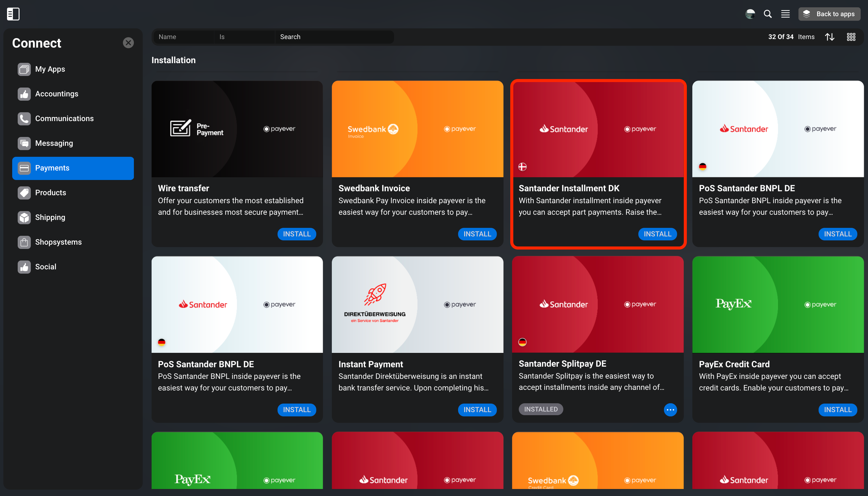Image resolution: width=868 pixels, height=496 pixels.
Task: Install PoS Santander BNPL DE in the first row
Action: click(838, 234)
